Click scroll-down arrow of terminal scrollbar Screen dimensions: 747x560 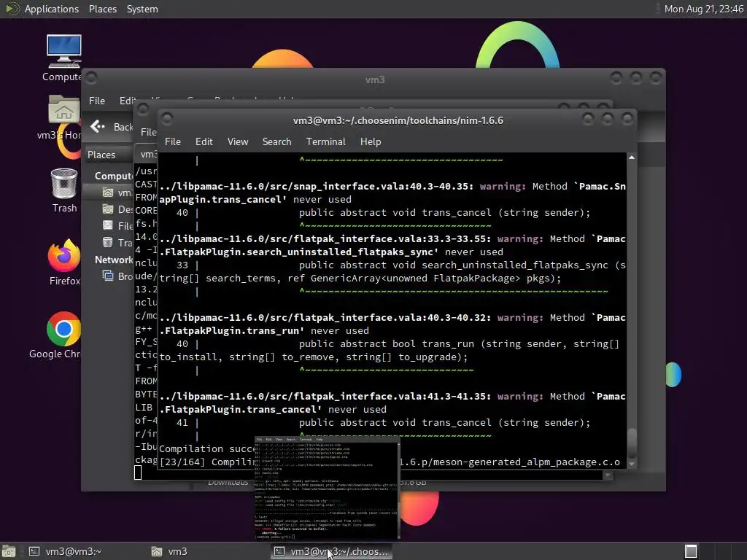point(632,464)
